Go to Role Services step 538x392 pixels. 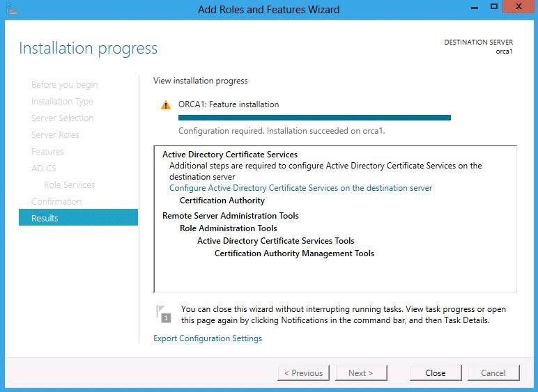coord(69,185)
